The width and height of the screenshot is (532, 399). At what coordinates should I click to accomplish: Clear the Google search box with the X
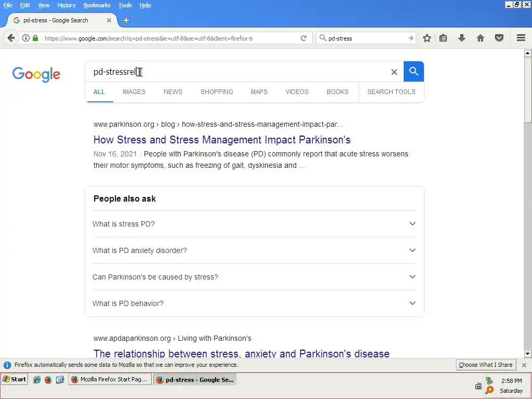point(394,72)
